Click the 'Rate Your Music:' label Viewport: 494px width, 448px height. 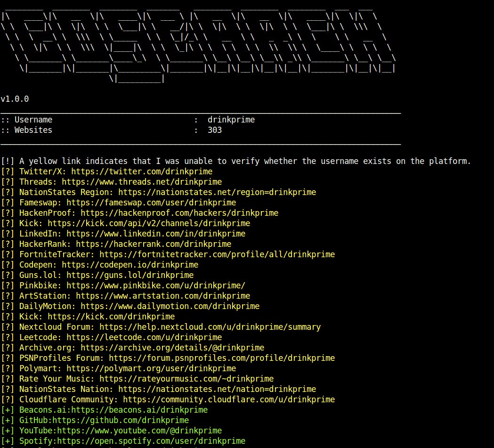point(57,379)
